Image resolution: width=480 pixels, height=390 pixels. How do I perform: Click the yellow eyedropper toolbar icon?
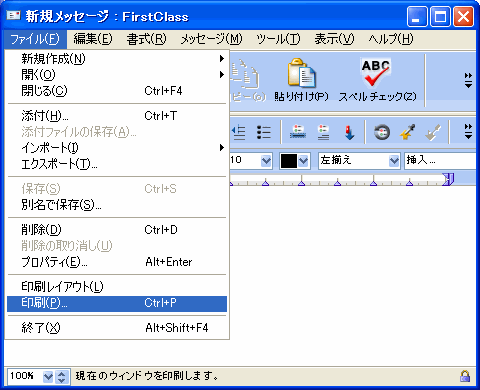[407, 132]
